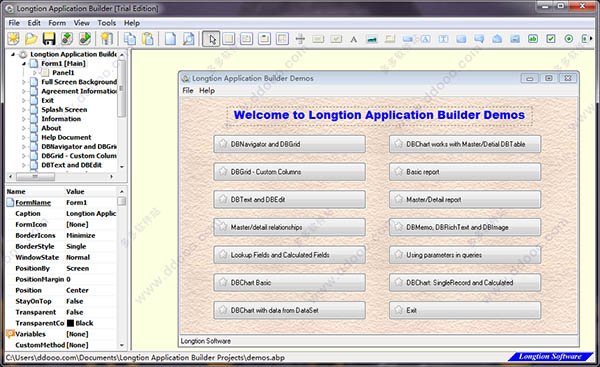The height and width of the screenshot is (367, 600).
Task: Click the StayOnTop value 'False'
Action: pos(75,302)
